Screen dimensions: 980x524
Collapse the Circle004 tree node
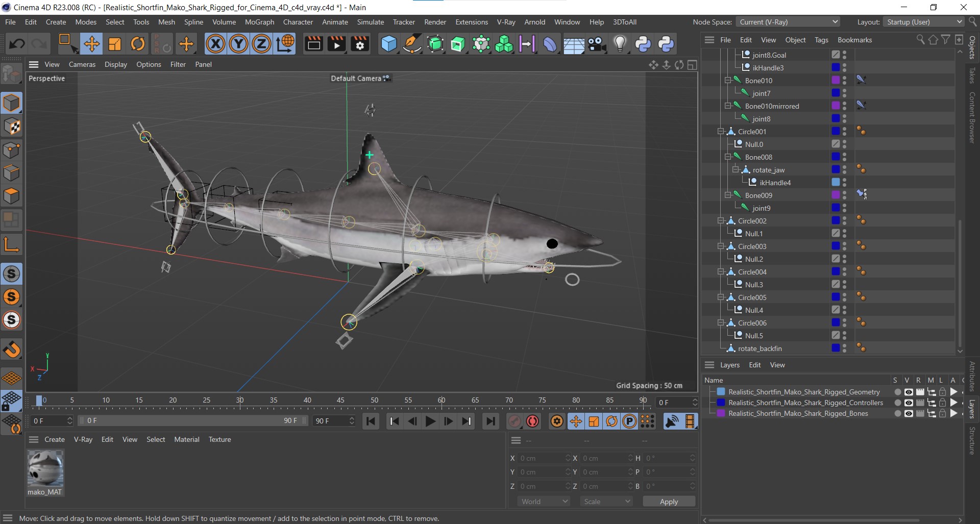coord(721,272)
